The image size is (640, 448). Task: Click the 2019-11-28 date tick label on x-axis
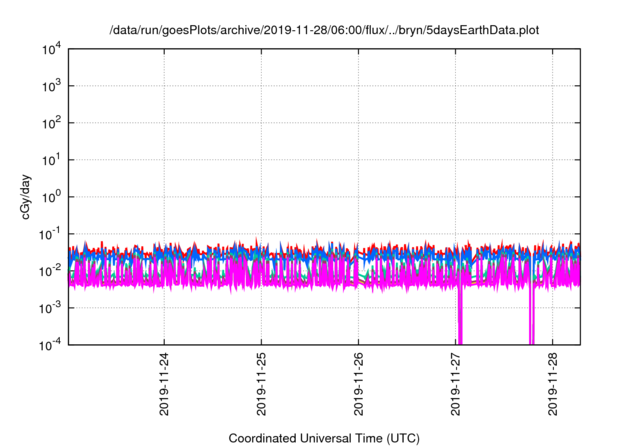[553, 385]
